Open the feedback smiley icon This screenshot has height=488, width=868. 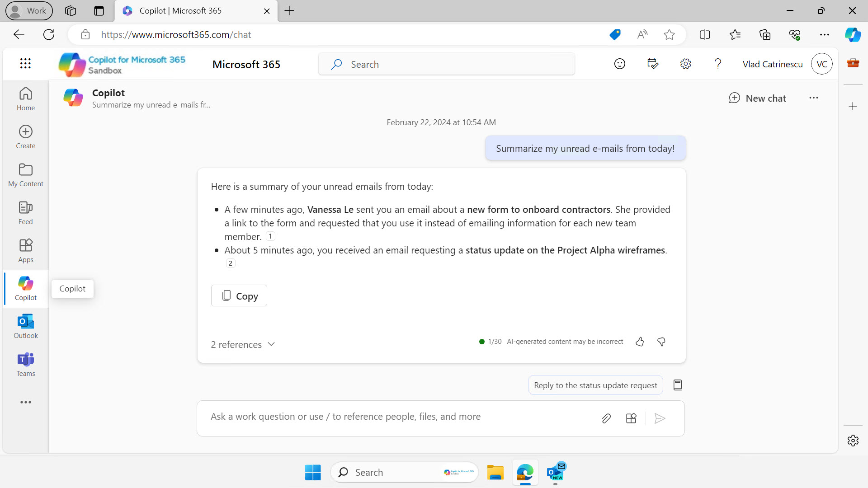(x=619, y=64)
